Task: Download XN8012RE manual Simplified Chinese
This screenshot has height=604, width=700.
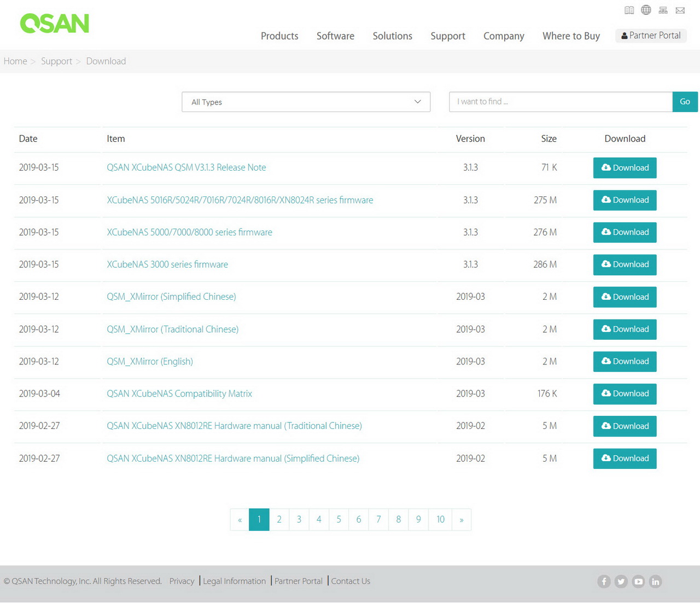Action: pyautogui.click(x=625, y=458)
